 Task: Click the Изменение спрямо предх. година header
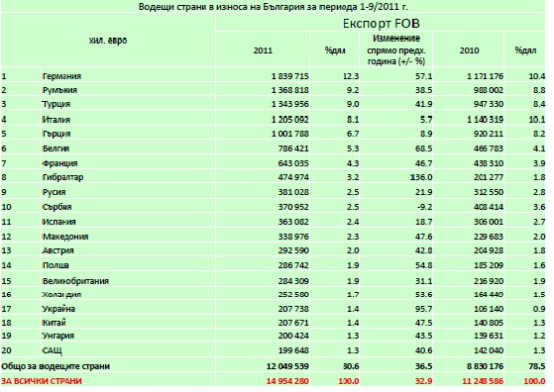(396, 49)
